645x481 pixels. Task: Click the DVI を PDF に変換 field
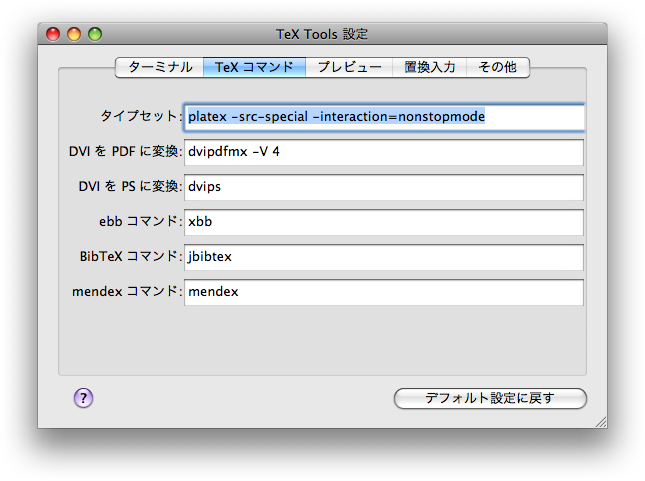click(384, 152)
